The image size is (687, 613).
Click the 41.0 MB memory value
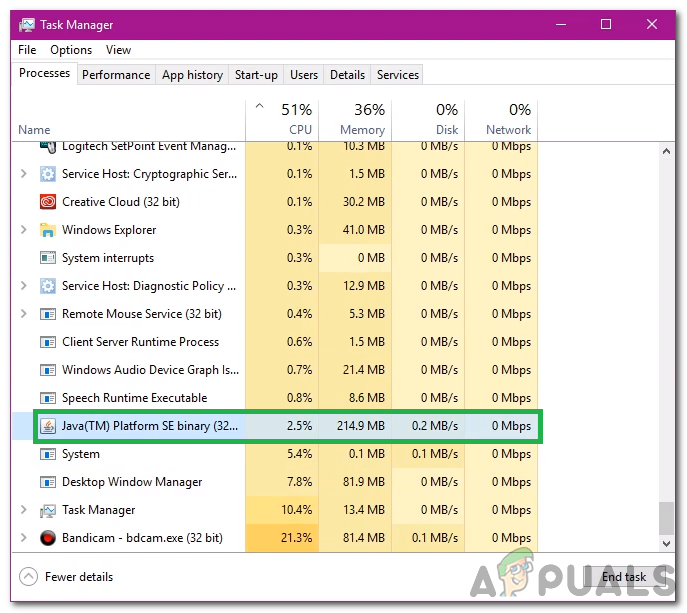(x=364, y=230)
